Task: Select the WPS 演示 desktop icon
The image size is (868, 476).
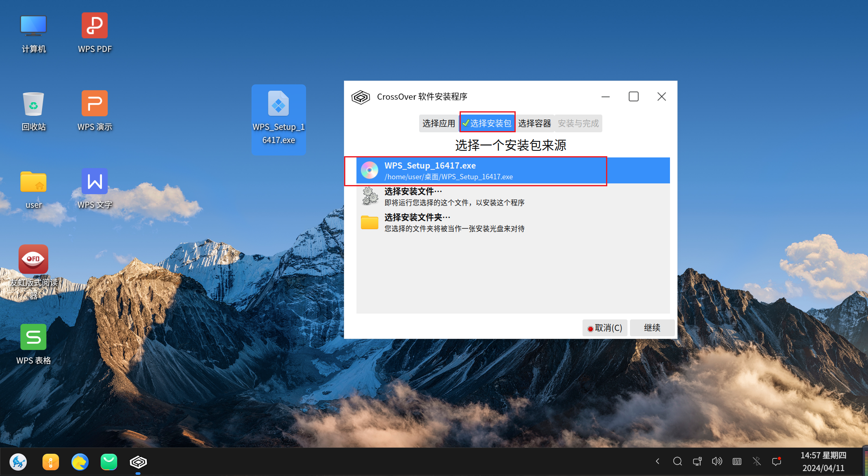Action: click(x=94, y=104)
